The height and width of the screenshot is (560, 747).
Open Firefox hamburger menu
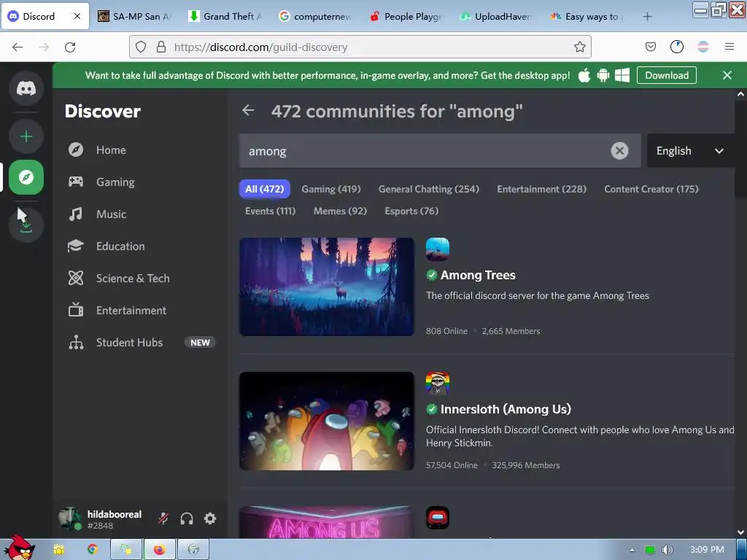pyautogui.click(x=729, y=47)
